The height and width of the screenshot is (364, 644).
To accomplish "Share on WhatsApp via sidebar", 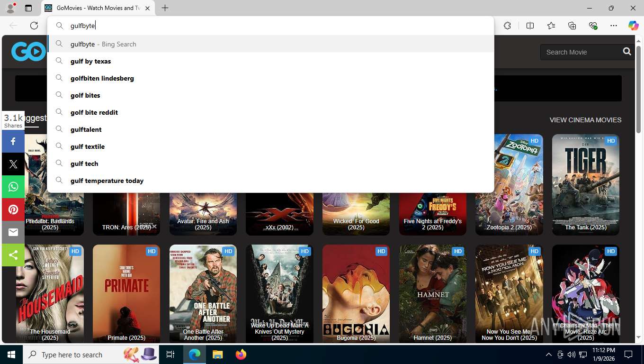I will pos(13,187).
